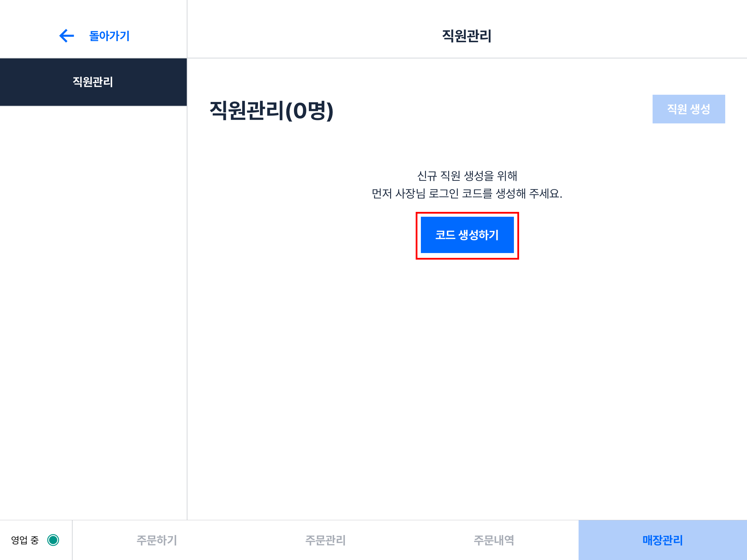Click the blue back arrow icon
Screen dimensions: 747x560
(67, 36)
